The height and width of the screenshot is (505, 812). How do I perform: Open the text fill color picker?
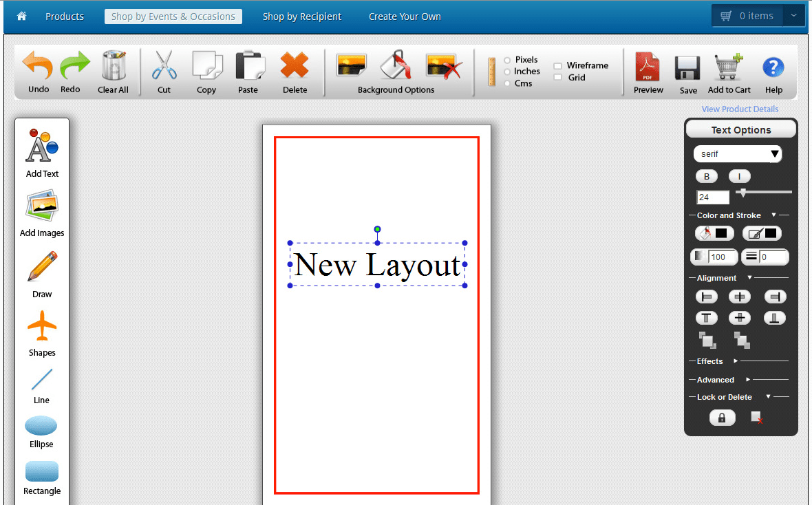tap(716, 233)
